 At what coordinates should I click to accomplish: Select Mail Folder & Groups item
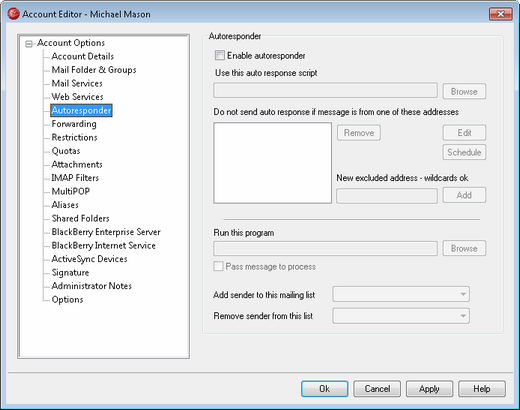tap(94, 70)
